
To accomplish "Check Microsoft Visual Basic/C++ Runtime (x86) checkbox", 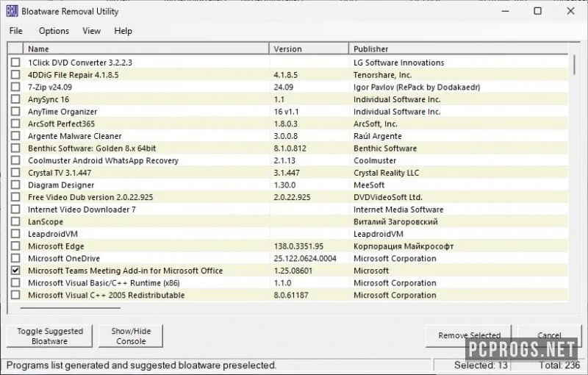I will [x=15, y=283].
